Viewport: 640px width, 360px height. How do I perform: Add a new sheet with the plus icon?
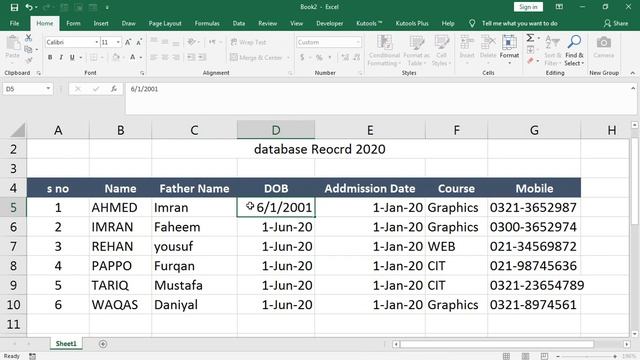coord(103,344)
